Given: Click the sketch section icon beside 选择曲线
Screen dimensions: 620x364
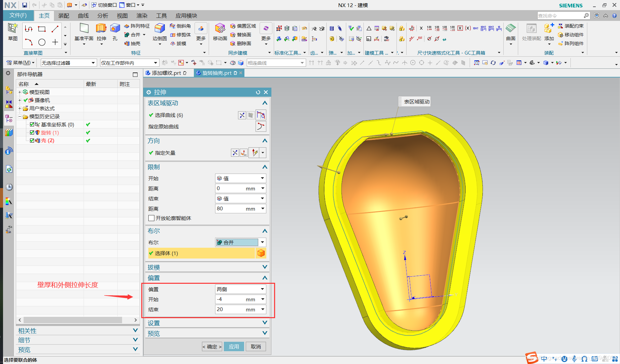Looking at the screenshot, I should point(261,115).
